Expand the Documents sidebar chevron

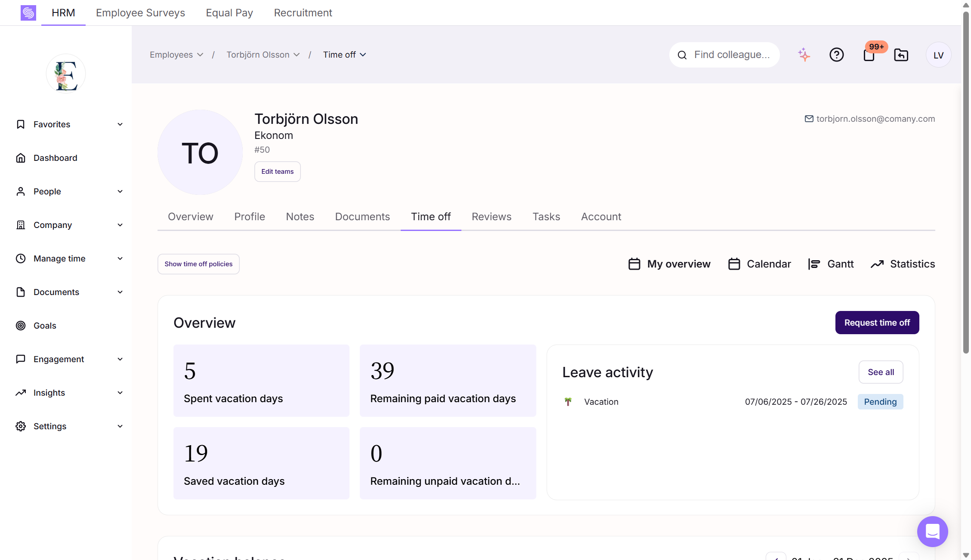point(120,292)
